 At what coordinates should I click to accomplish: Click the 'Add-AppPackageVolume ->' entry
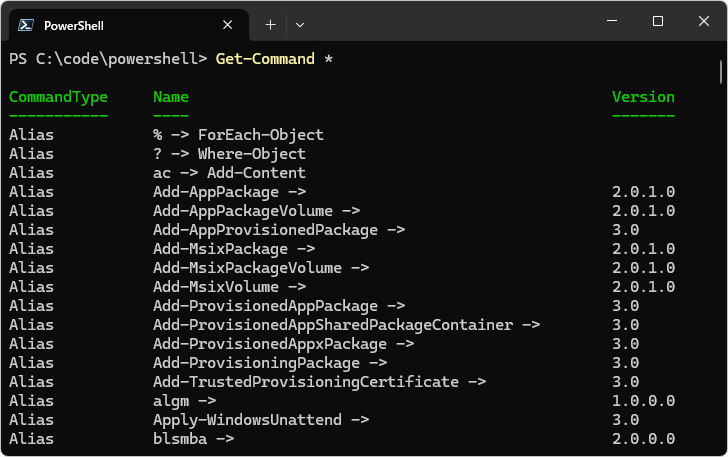tap(256, 211)
